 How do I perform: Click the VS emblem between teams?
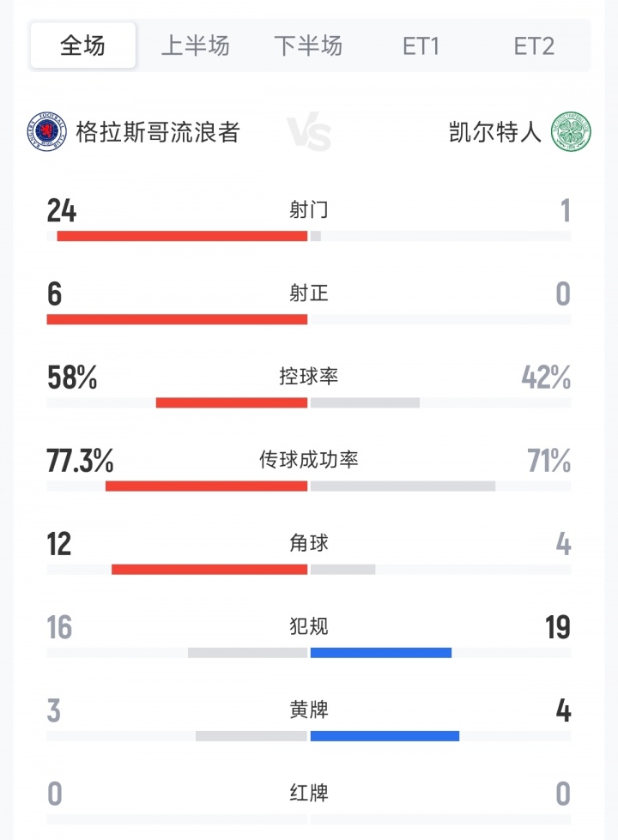tap(309, 133)
